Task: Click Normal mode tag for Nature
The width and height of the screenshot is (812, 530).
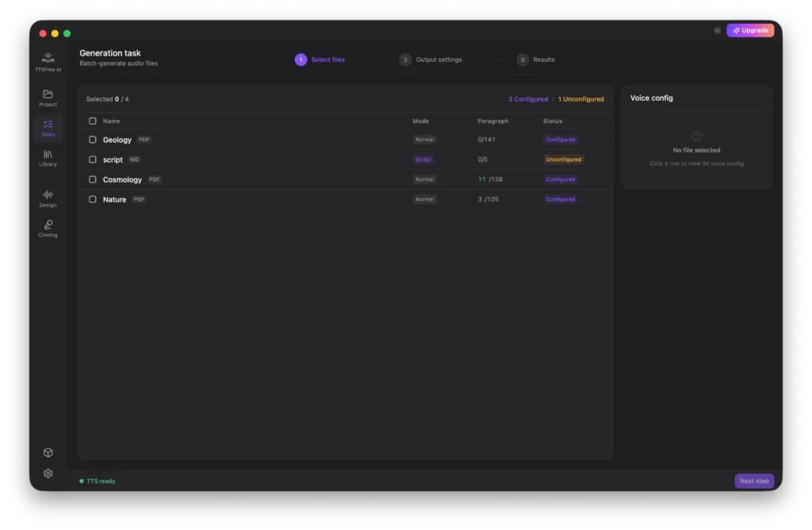Action: click(x=424, y=199)
